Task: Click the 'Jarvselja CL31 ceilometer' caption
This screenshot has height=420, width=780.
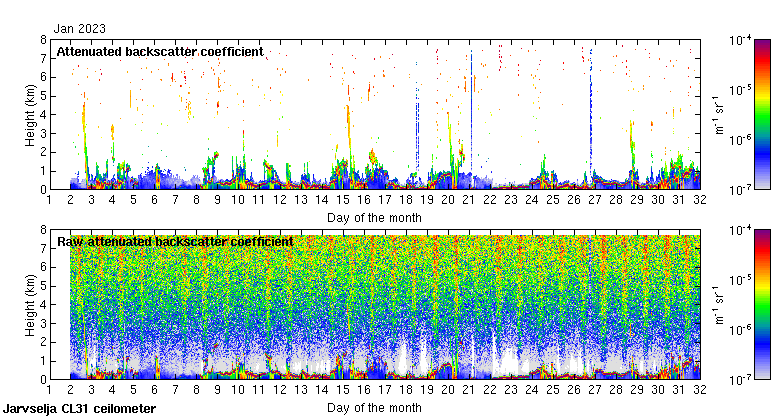Action: coord(80,409)
